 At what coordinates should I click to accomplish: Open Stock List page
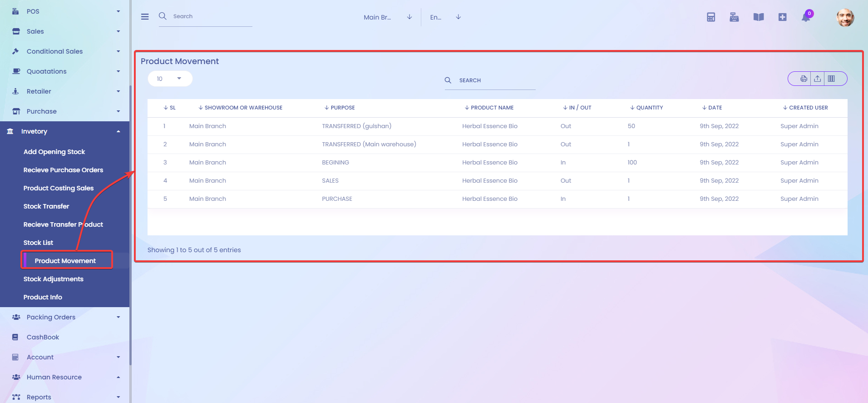pos(38,243)
